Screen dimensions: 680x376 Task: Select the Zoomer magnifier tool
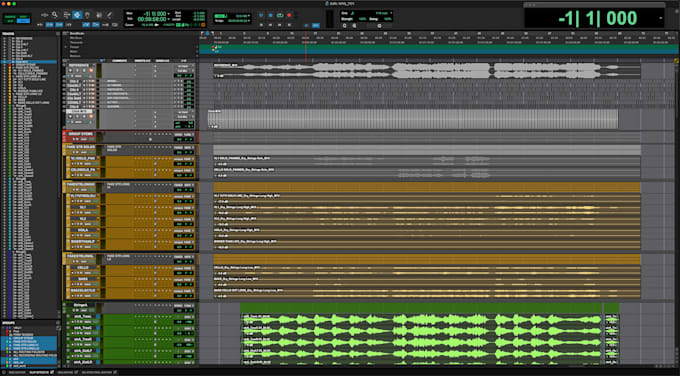(55, 15)
